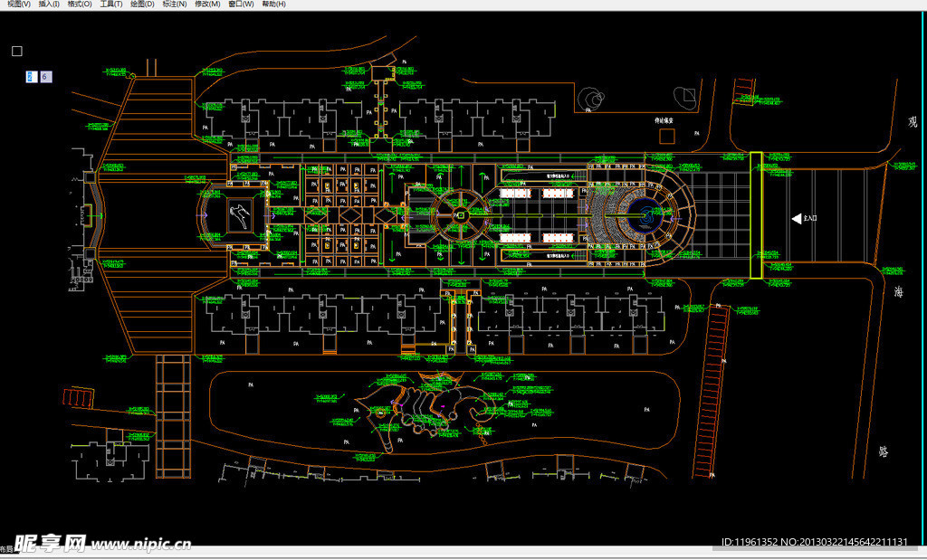Screen dimensions: 927x560
Task: Expand the 工具(T) dropdown menu
Action: coord(111,5)
